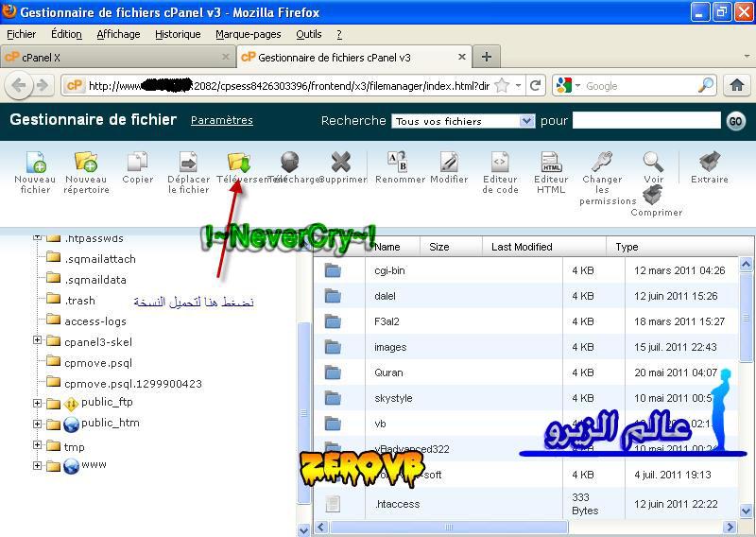Click the file list horizontal scrollbar
The width and height of the screenshot is (756, 537).
(x=448, y=527)
